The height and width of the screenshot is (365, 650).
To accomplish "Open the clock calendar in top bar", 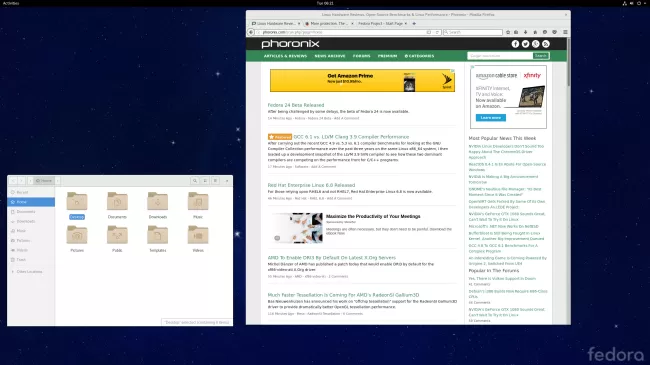I will (x=325, y=3).
